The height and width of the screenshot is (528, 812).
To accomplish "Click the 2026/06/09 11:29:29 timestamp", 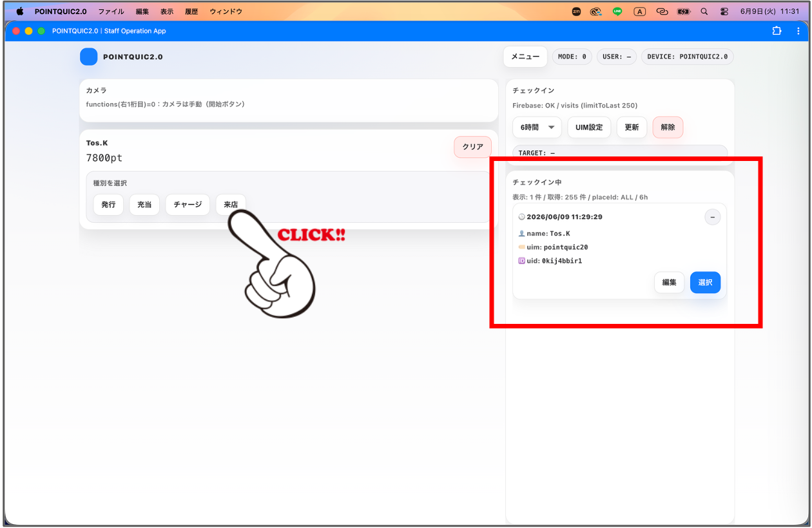I will (x=561, y=217).
